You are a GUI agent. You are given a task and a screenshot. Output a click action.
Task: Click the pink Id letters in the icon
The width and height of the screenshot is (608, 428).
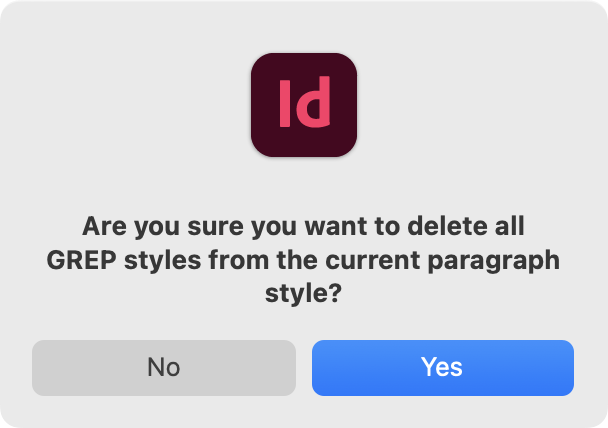[x=304, y=105]
